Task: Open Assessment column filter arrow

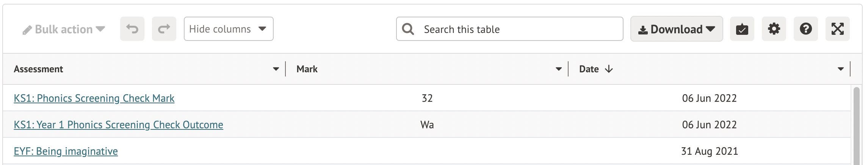Action: 276,69
